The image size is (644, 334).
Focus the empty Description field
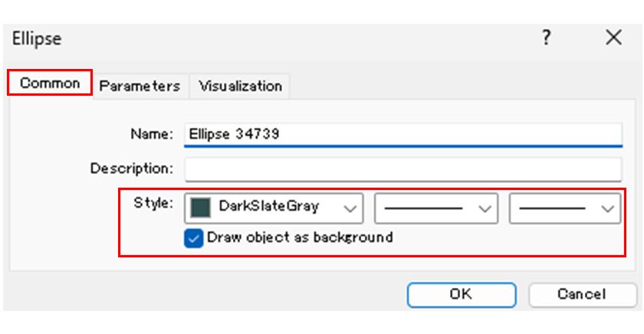tap(403, 169)
